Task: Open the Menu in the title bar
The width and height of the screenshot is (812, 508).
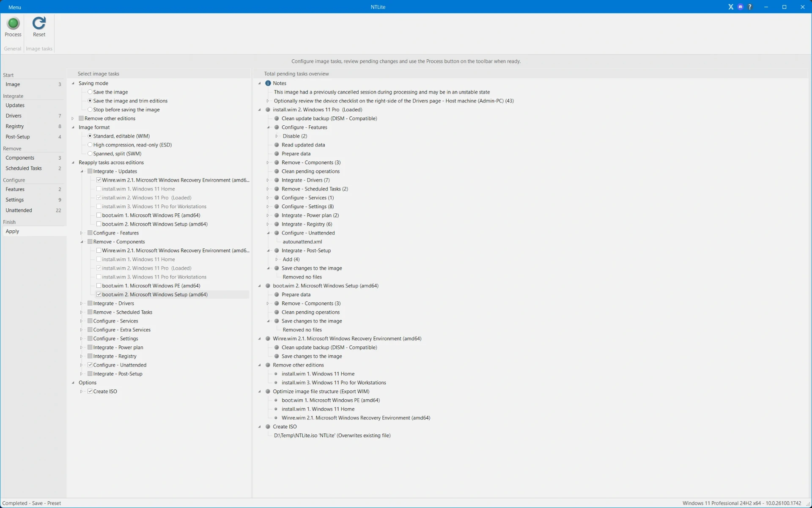Action: coord(15,7)
